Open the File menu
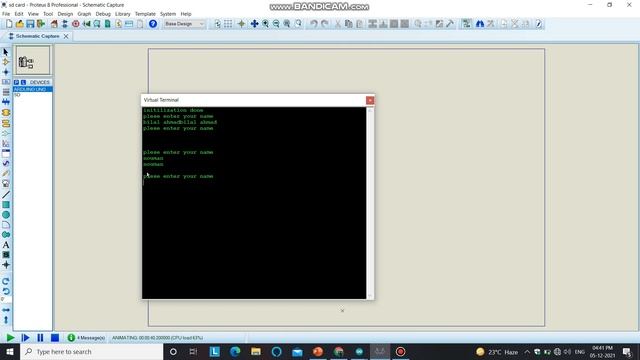Screen dimensions: 640x360 click(x=6, y=14)
